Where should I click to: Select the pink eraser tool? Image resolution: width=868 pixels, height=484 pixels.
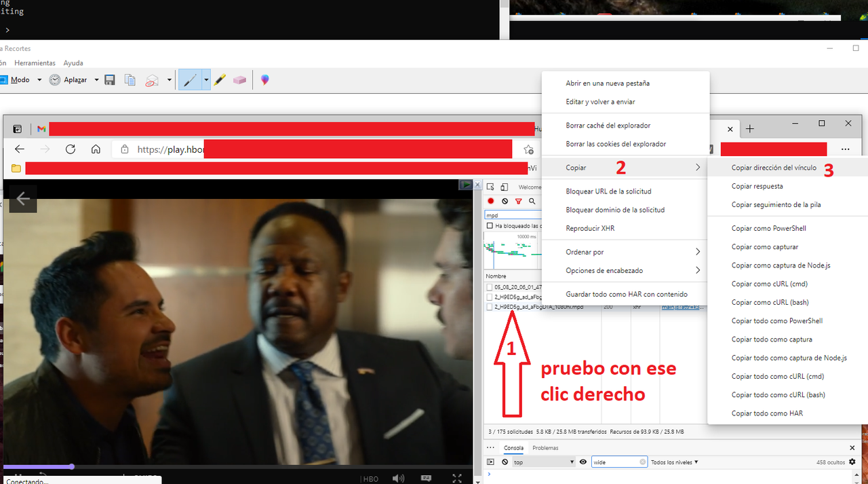[239, 80]
